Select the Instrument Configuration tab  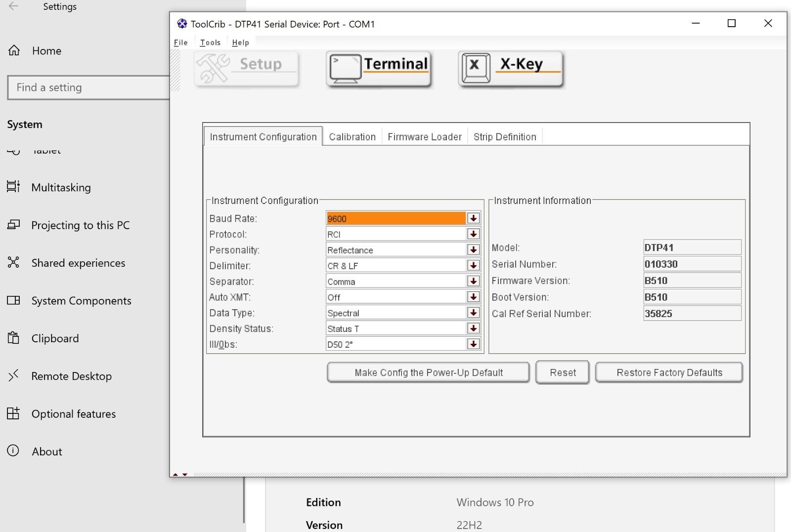click(x=263, y=137)
